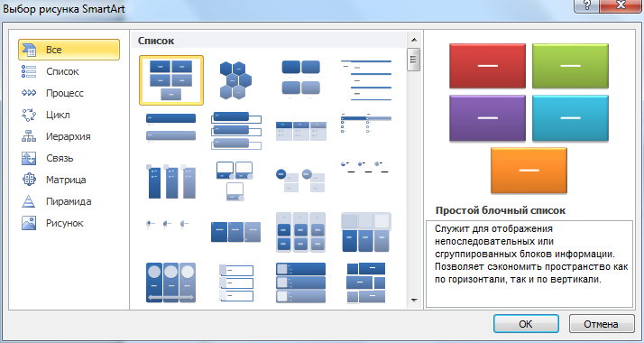
Task: Click the orange block in the preview
Action: (x=529, y=171)
